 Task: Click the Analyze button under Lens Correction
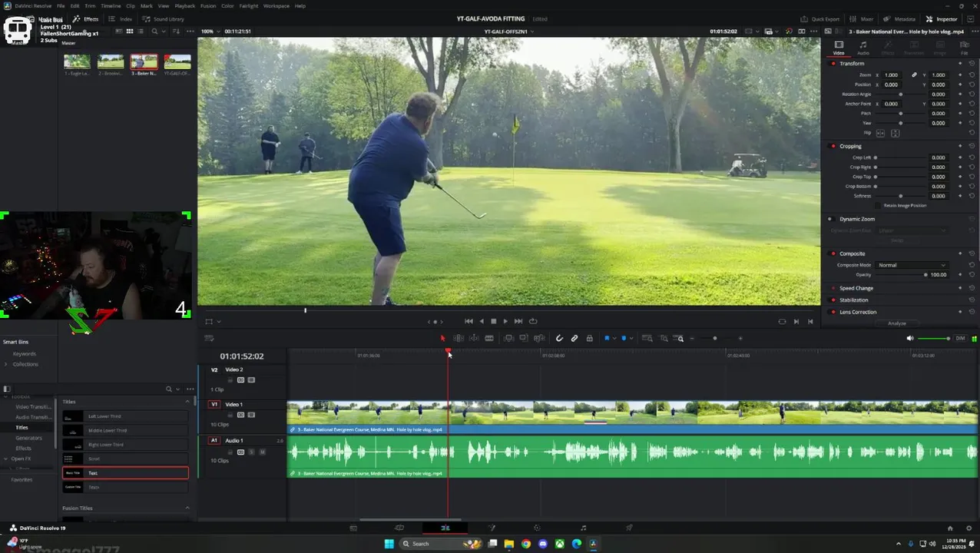pyautogui.click(x=897, y=323)
